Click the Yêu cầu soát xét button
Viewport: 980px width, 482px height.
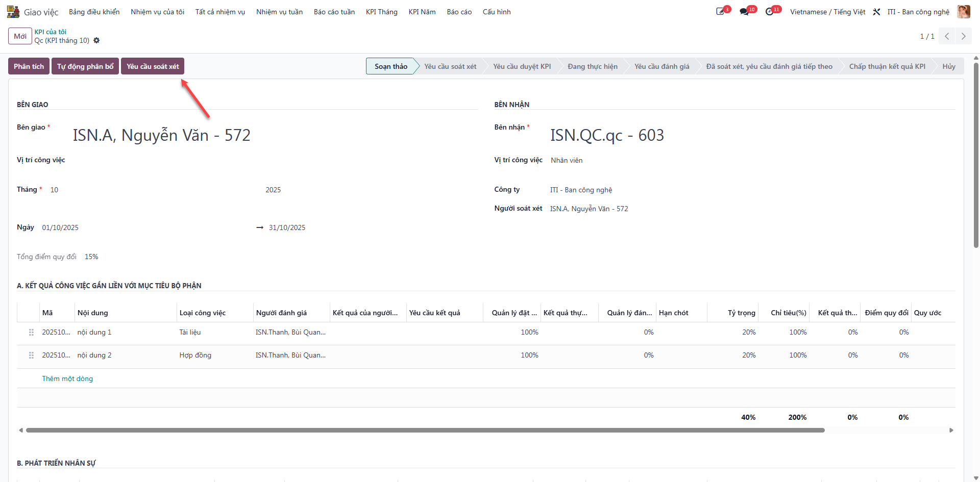[153, 66]
